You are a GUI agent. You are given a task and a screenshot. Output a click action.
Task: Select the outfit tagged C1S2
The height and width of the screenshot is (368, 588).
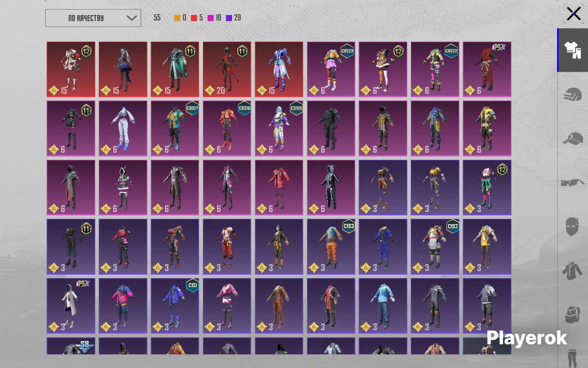435,247
